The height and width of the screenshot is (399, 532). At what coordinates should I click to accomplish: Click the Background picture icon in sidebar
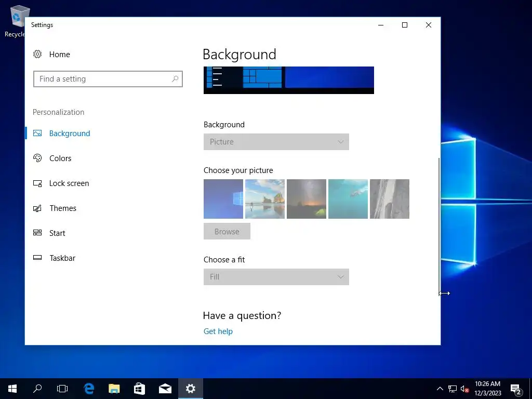point(37,134)
